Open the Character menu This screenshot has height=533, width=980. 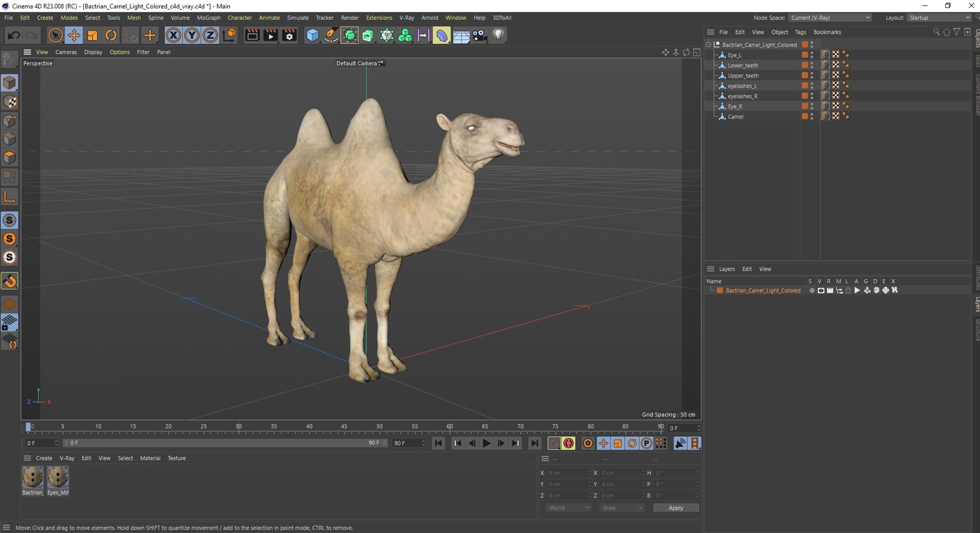239,17
